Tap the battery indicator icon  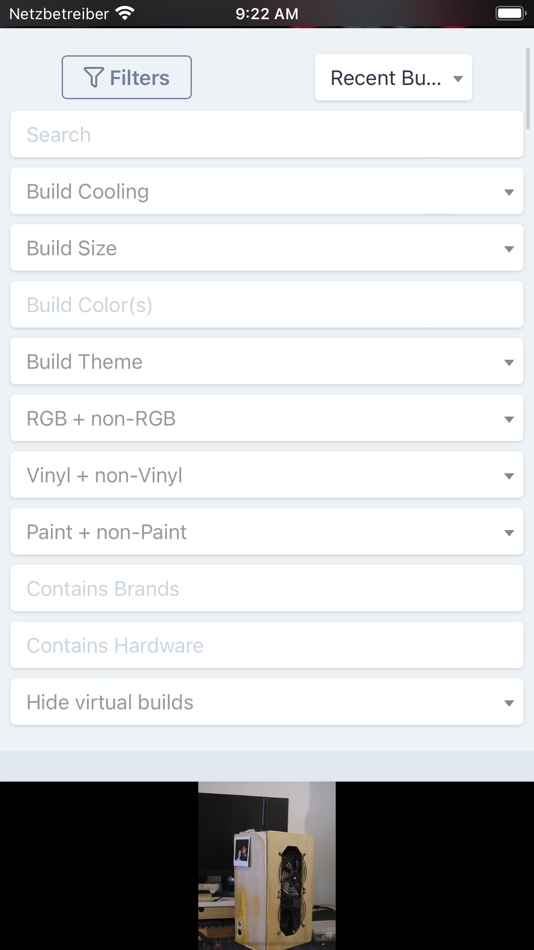[510, 13]
